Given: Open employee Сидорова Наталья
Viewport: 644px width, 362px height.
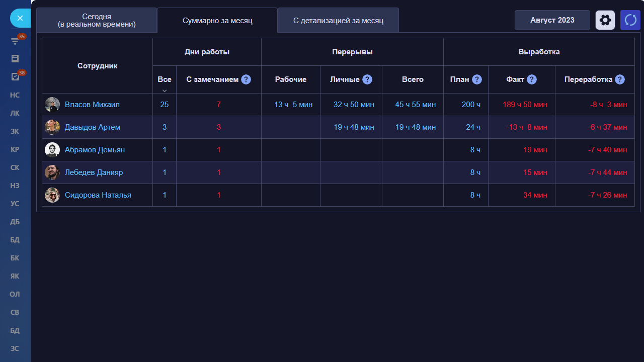Looking at the screenshot, I should point(98,195).
